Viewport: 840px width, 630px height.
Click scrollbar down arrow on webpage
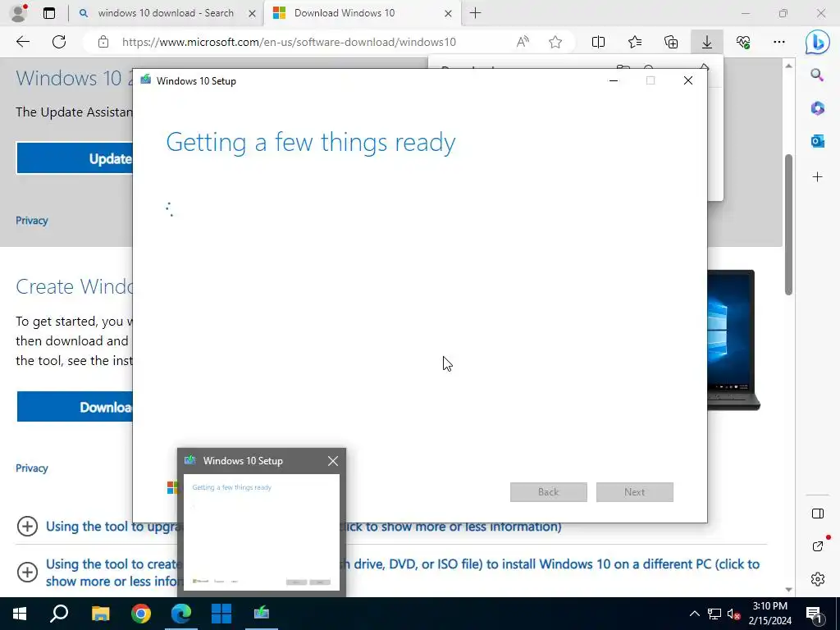[x=788, y=589]
